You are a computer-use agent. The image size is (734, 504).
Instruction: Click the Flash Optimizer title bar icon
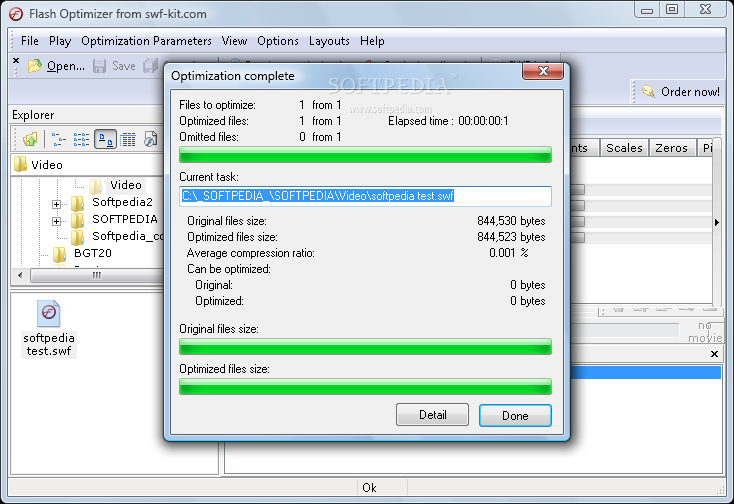(x=15, y=14)
